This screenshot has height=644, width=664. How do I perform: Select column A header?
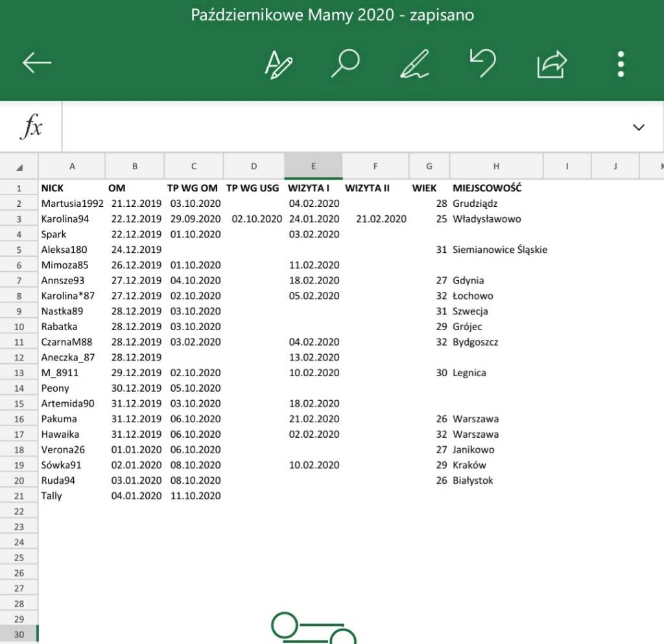point(72,167)
